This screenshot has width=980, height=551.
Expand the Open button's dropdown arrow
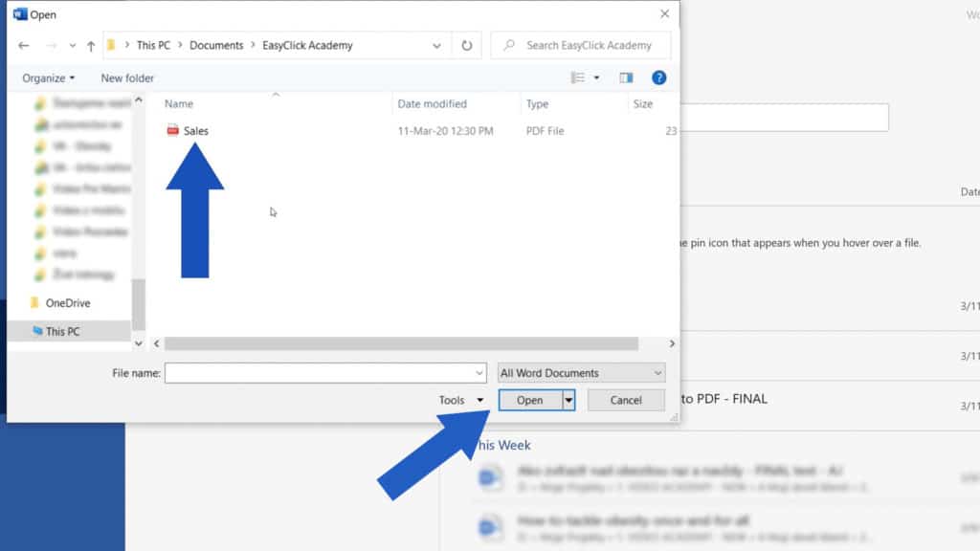(x=568, y=400)
